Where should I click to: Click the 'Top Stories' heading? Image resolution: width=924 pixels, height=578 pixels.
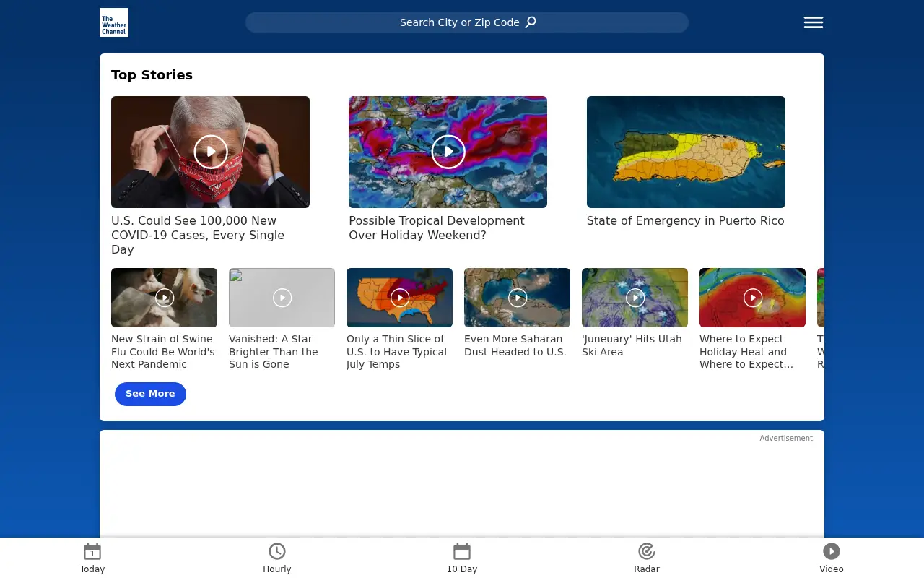point(152,75)
